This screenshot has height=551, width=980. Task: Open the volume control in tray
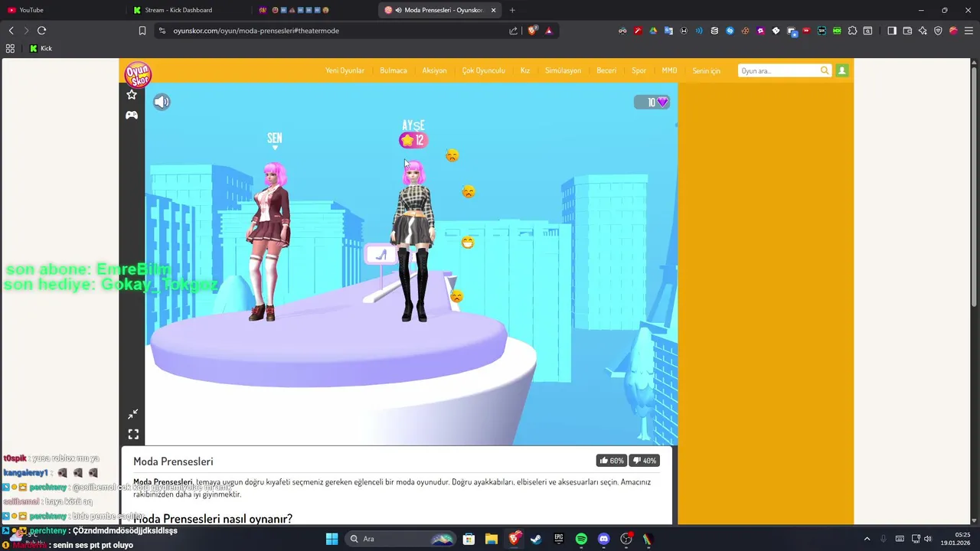928,539
